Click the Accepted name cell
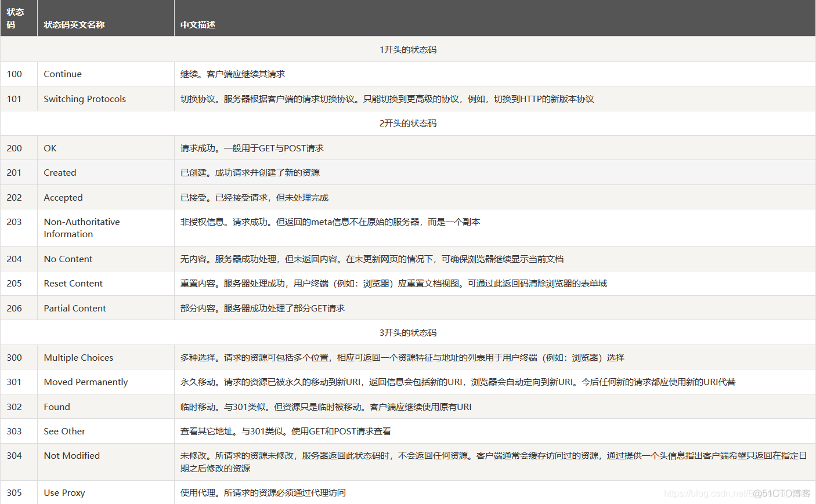The width and height of the screenshot is (816, 504). [x=106, y=197]
